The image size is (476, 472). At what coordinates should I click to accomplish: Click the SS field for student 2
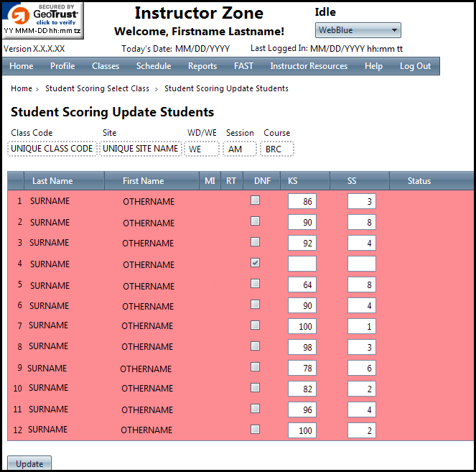362,222
